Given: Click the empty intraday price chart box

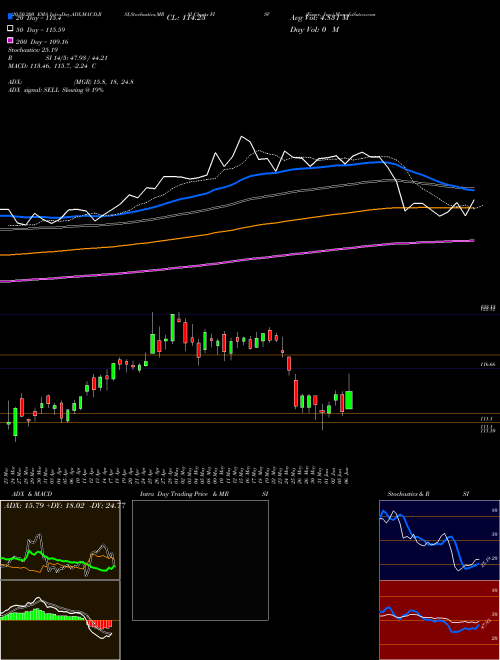Looking at the screenshot, I should [200, 560].
